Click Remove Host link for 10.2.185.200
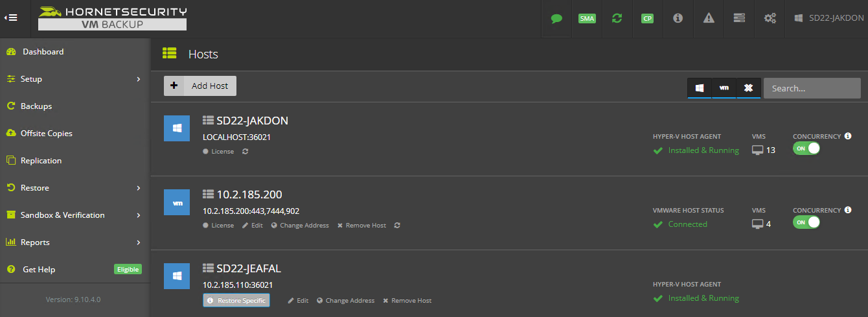868x317 pixels. tap(361, 226)
